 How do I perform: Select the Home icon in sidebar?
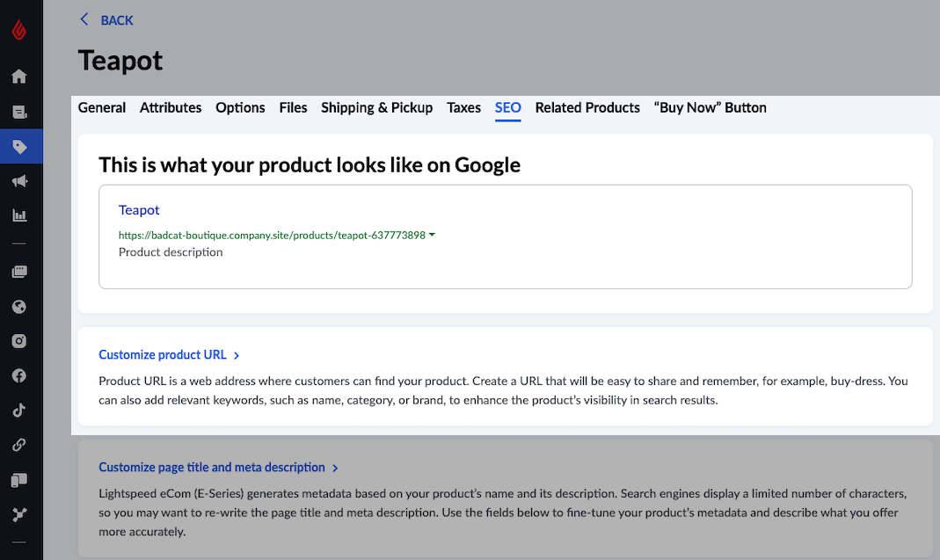[19, 76]
